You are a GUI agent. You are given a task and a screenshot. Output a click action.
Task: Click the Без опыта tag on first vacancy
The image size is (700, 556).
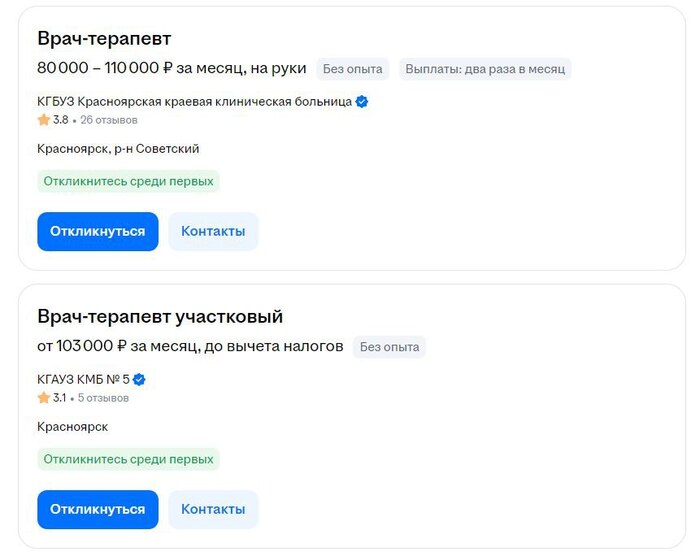[353, 69]
